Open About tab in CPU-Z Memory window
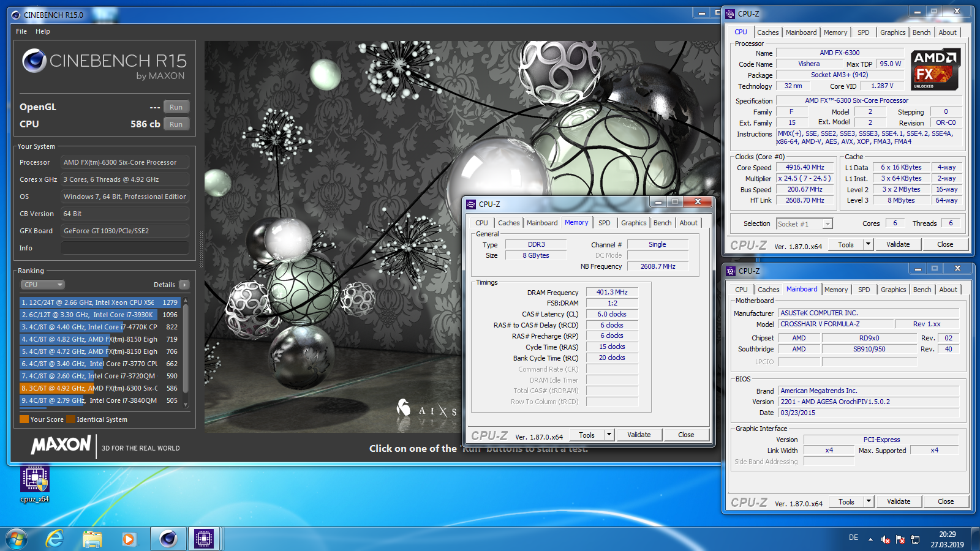The height and width of the screenshot is (551, 980). pyautogui.click(x=688, y=223)
